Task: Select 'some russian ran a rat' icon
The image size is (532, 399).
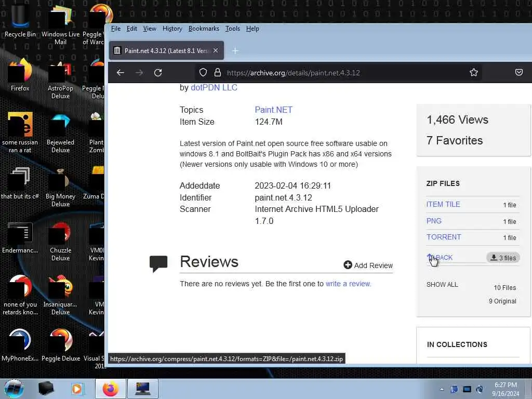Action: (20, 132)
